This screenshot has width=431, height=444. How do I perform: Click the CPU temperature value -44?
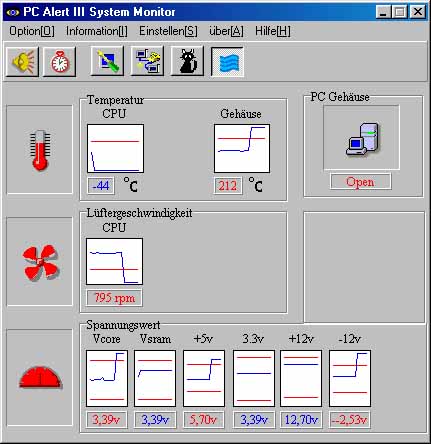(x=101, y=186)
